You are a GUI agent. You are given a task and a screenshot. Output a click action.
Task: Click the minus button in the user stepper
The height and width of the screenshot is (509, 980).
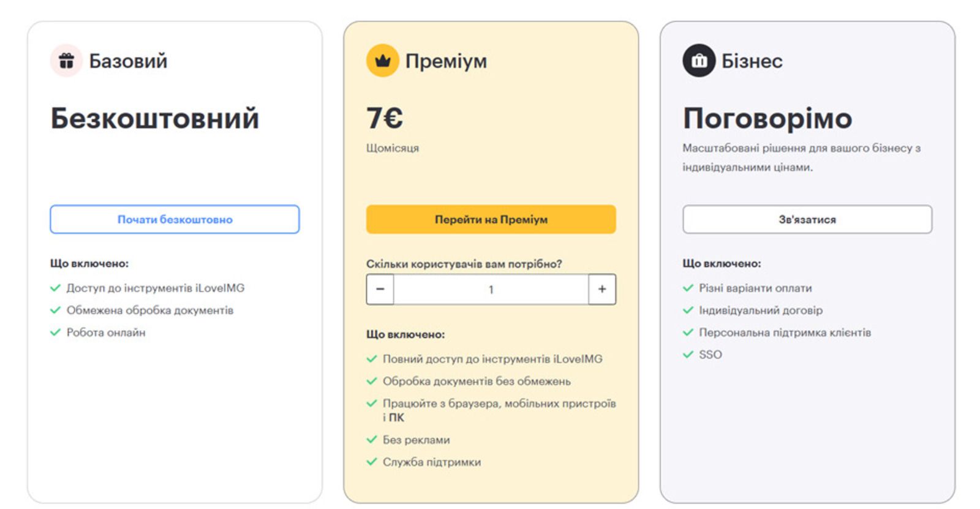380,289
